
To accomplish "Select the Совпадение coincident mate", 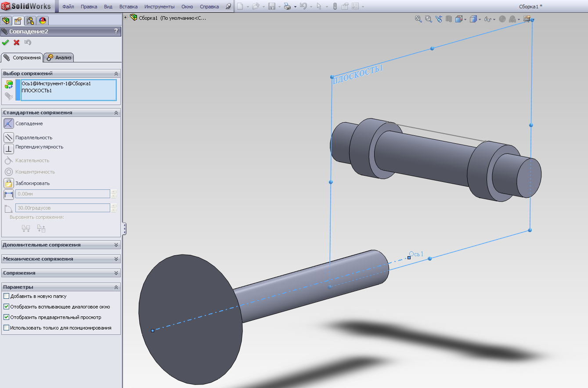I will [9, 123].
